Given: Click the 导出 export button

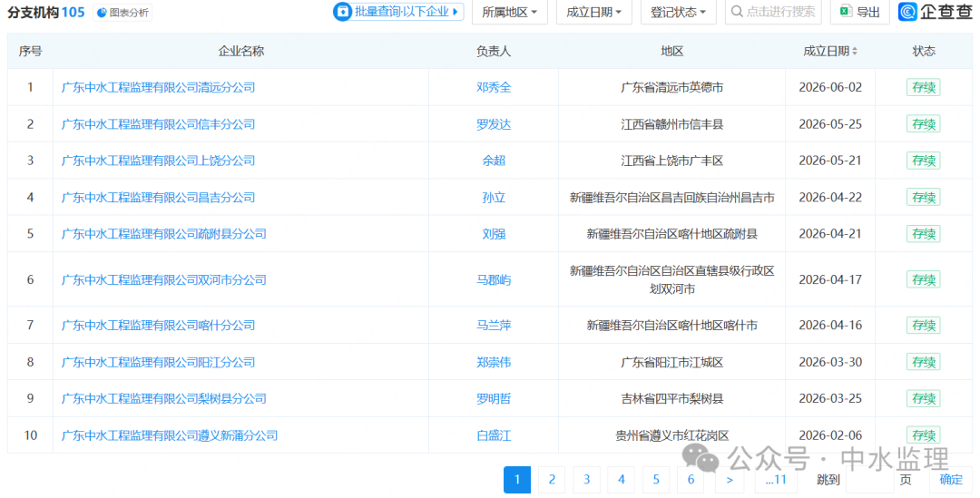Looking at the screenshot, I should pos(860,12).
